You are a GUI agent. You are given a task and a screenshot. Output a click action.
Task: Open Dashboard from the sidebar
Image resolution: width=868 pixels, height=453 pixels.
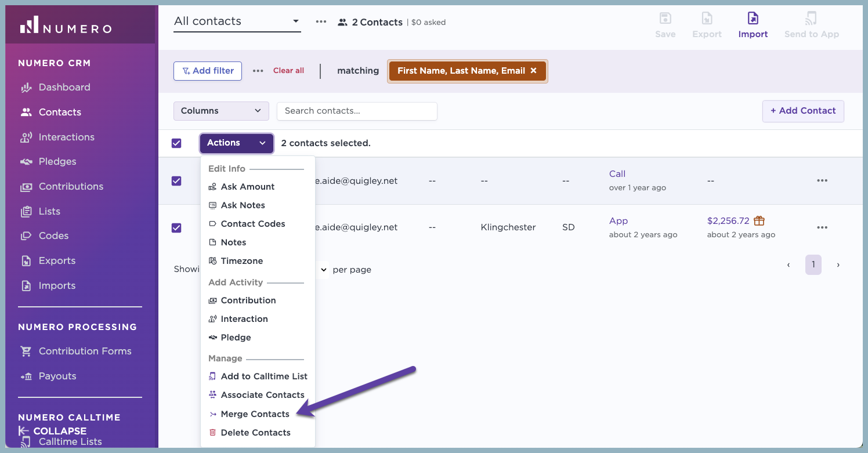(55, 88)
